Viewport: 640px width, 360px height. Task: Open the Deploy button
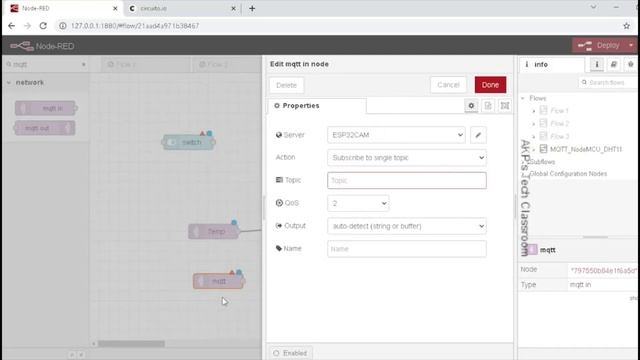(x=600, y=45)
